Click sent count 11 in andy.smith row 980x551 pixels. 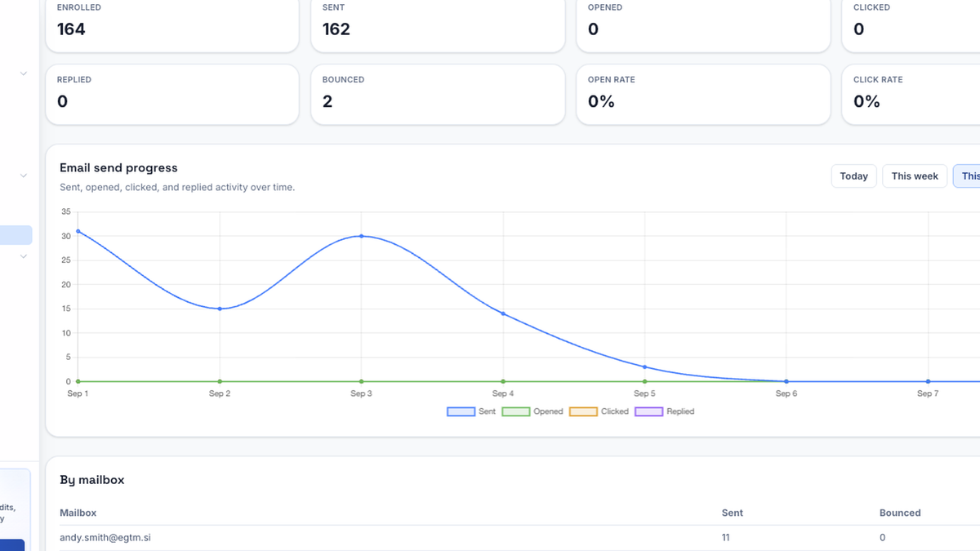726,538
